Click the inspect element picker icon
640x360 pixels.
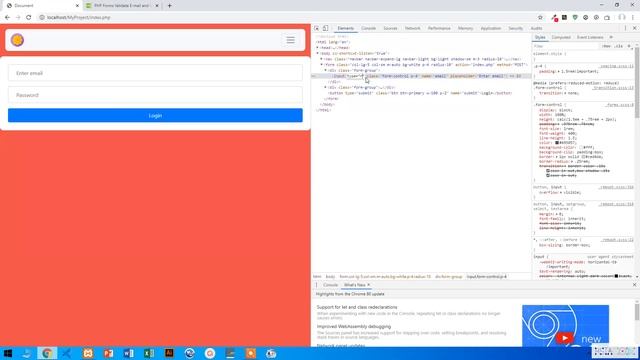pos(316,28)
